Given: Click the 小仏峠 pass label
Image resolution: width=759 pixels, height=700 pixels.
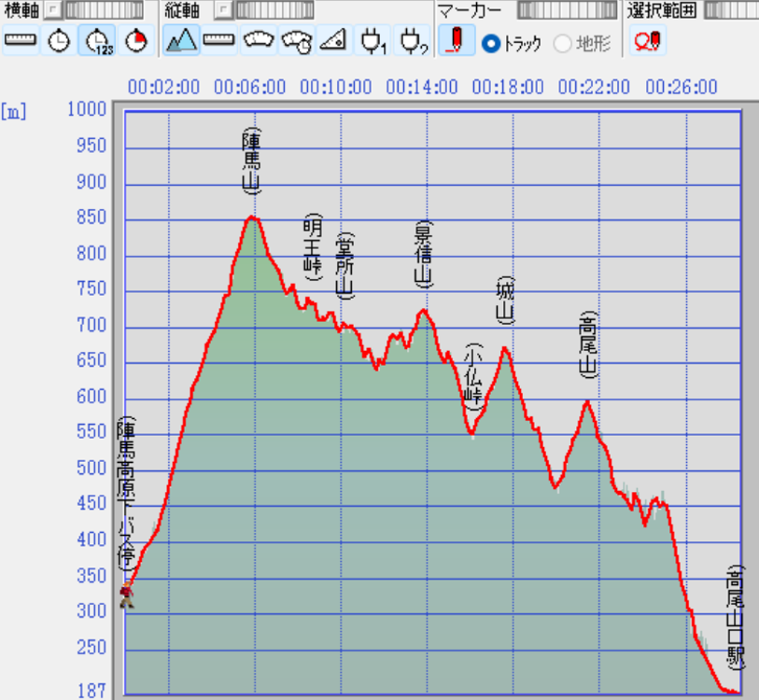Looking at the screenshot, I should [x=473, y=377].
